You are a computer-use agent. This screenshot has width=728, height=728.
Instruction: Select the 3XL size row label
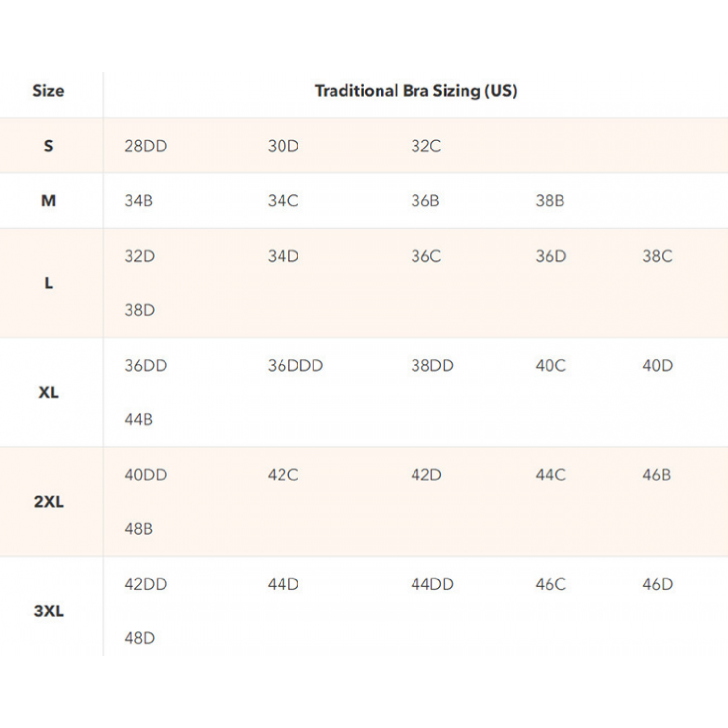[49, 611]
